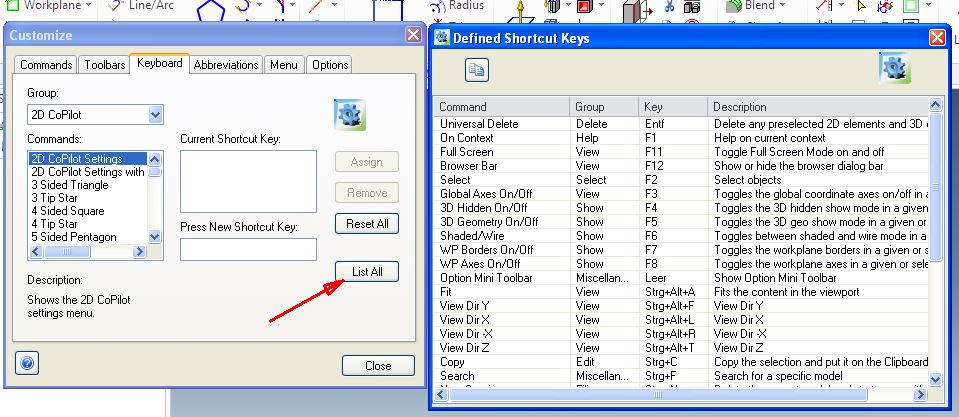
Task: Open the Abbreviations tab
Action: coord(226,65)
